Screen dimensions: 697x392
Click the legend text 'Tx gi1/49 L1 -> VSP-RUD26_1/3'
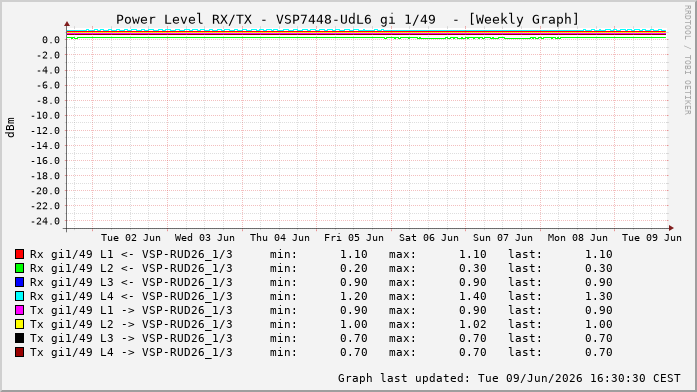(x=131, y=310)
